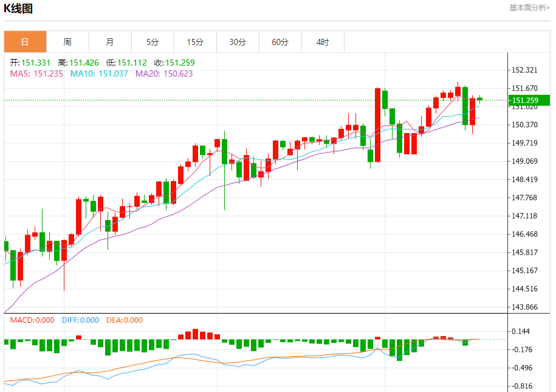Click the MACD value label
Screen dimensions: 556x392
coord(32,320)
